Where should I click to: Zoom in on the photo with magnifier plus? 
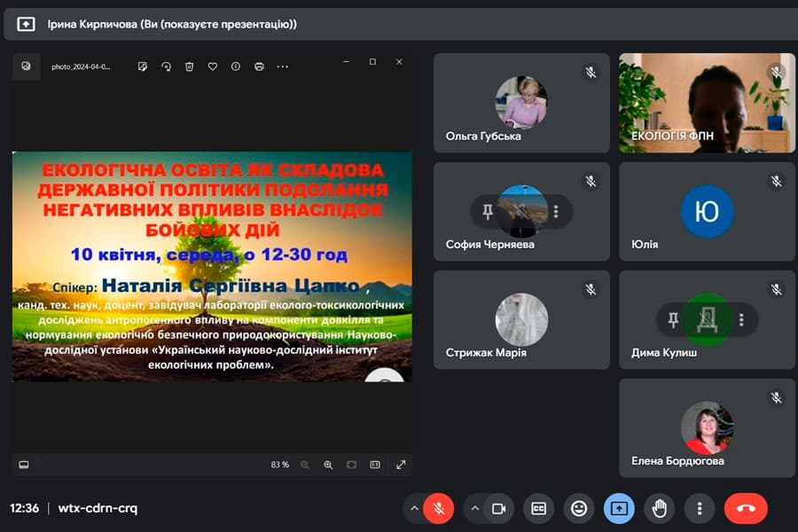click(x=328, y=465)
